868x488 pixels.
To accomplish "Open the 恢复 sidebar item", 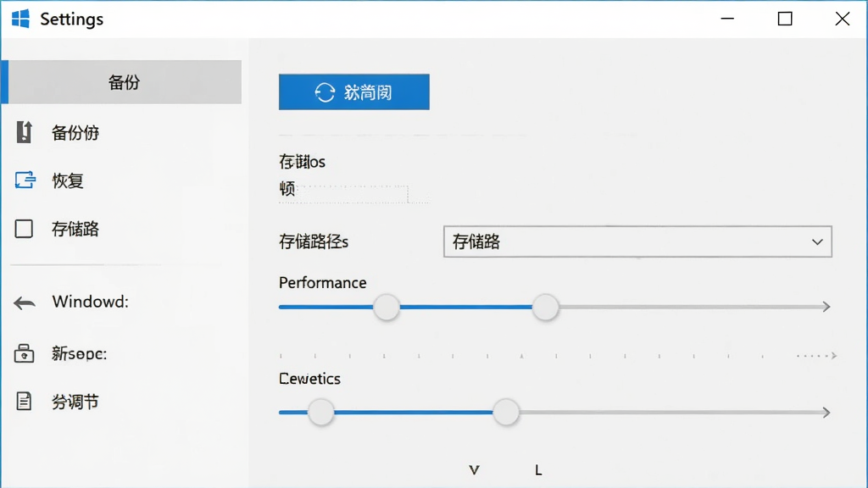I will [68, 181].
